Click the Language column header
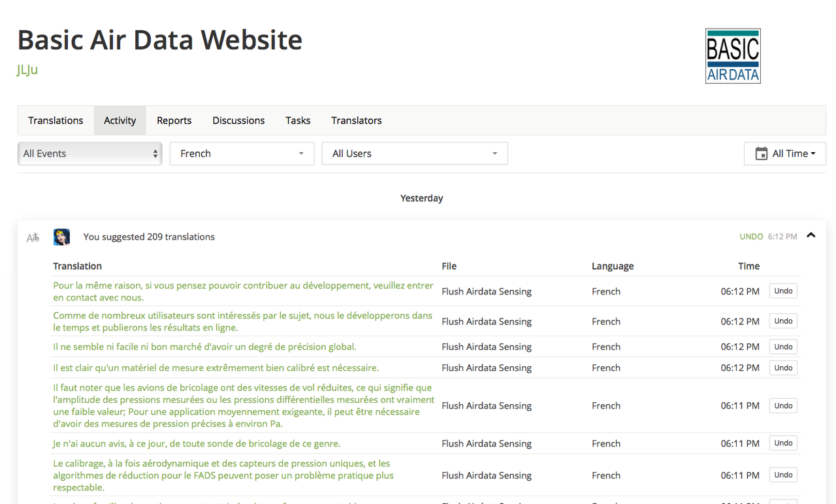Viewport: 836px width, 504px height. pos(613,266)
